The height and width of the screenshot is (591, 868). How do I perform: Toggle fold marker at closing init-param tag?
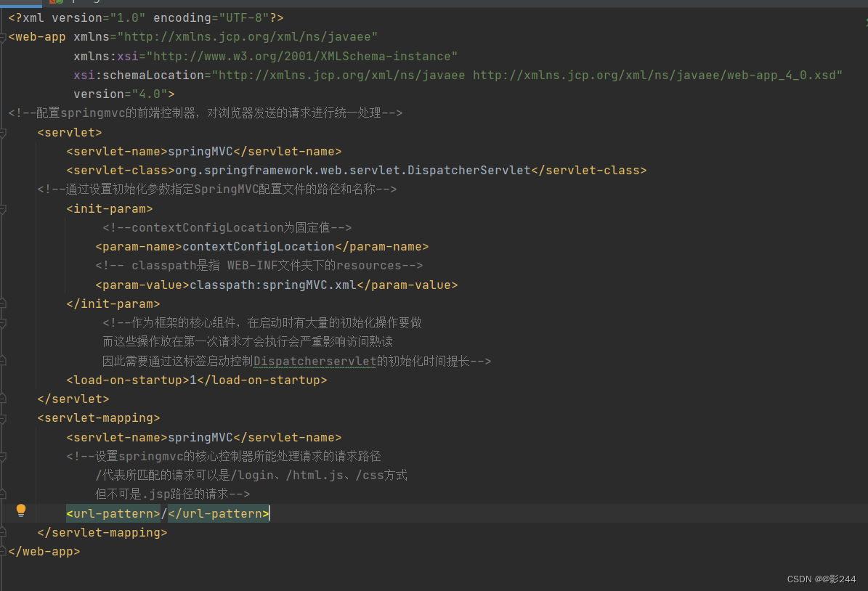point(3,304)
